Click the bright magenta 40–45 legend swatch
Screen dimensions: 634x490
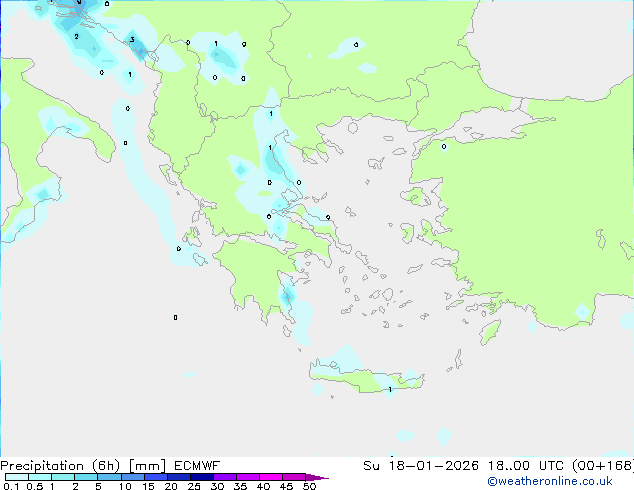[x=271, y=477]
